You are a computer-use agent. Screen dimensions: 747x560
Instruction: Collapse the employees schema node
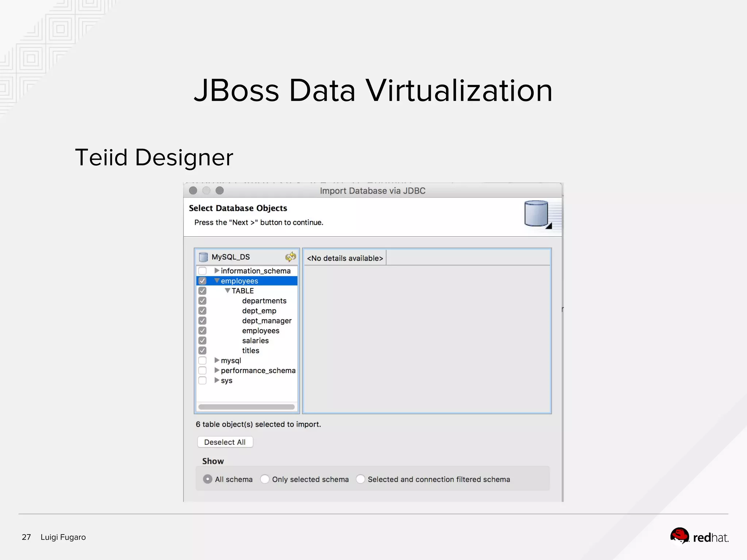pos(217,281)
